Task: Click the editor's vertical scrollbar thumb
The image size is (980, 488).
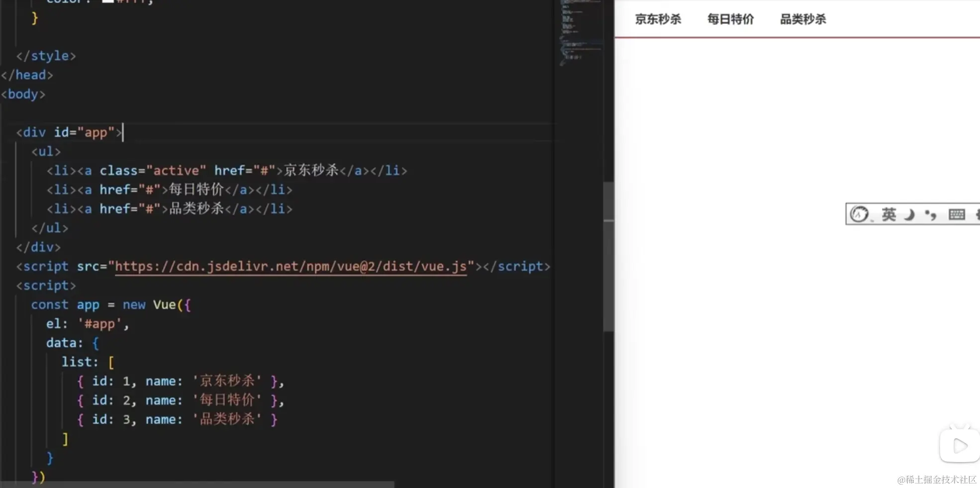Action: tap(608, 256)
